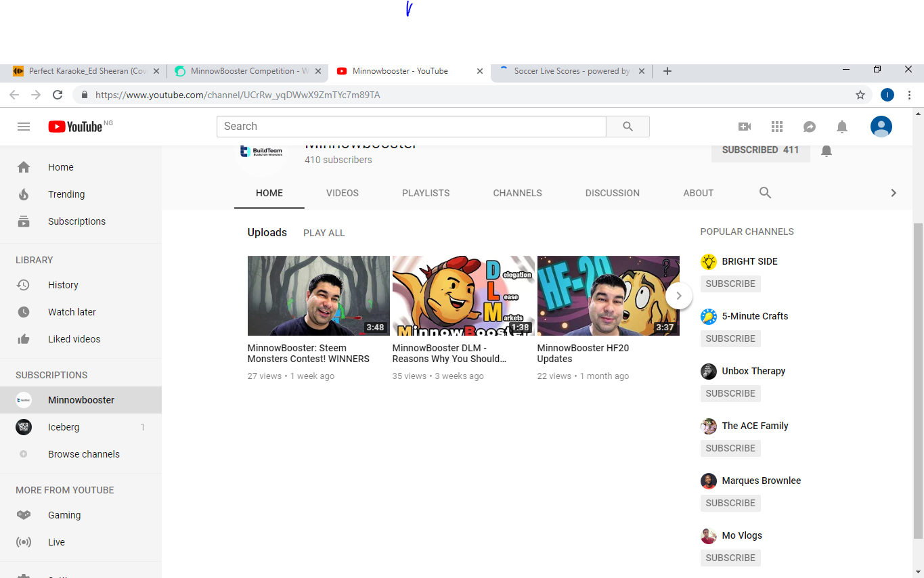This screenshot has width=924, height=578.
Task: Open MinnowBooster DLM video thumbnail
Action: [464, 296]
